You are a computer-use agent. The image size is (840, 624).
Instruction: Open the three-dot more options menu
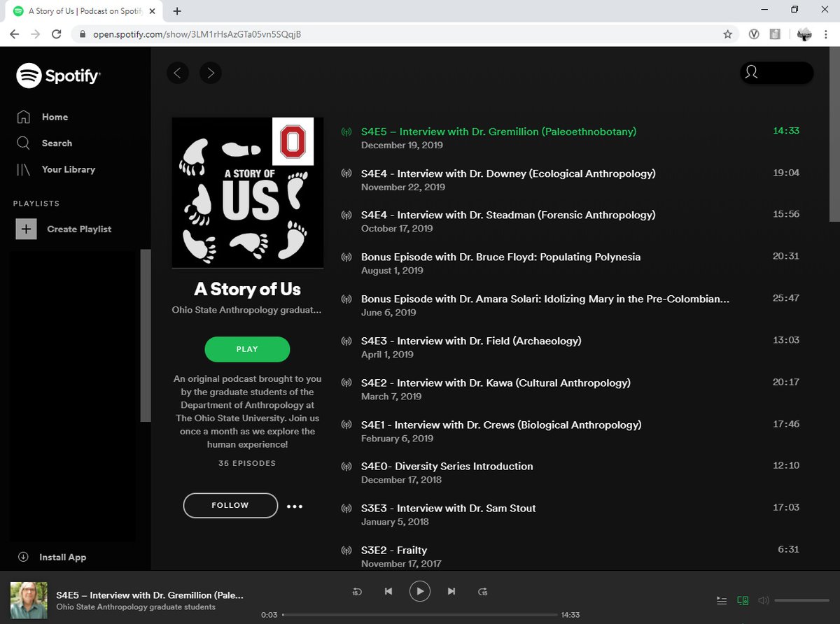[x=295, y=506]
